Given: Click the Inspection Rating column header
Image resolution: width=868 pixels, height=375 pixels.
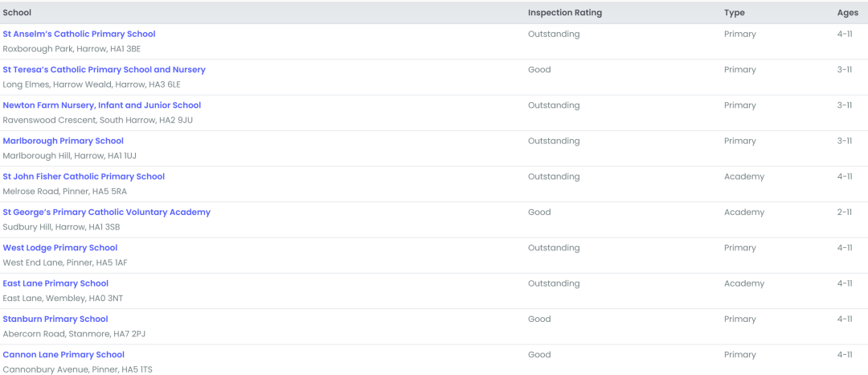Looking at the screenshot, I should click(564, 13).
